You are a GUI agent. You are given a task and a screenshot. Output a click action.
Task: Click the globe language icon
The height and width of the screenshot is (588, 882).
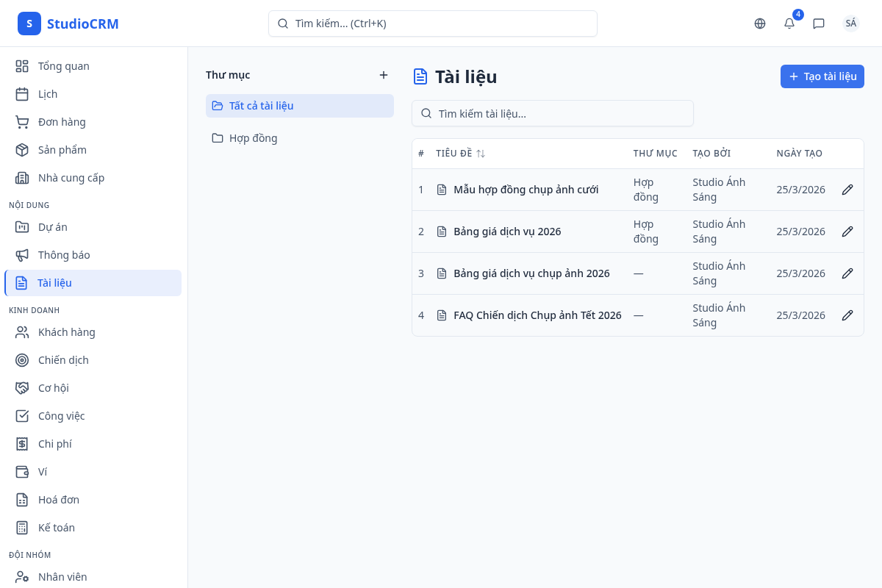click(760, 24)
